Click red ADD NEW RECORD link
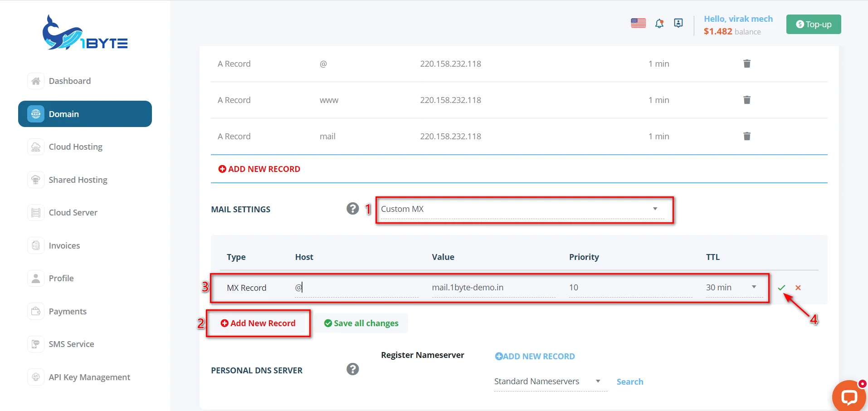This screenshot has height=411, width=868. pos(259,169)
